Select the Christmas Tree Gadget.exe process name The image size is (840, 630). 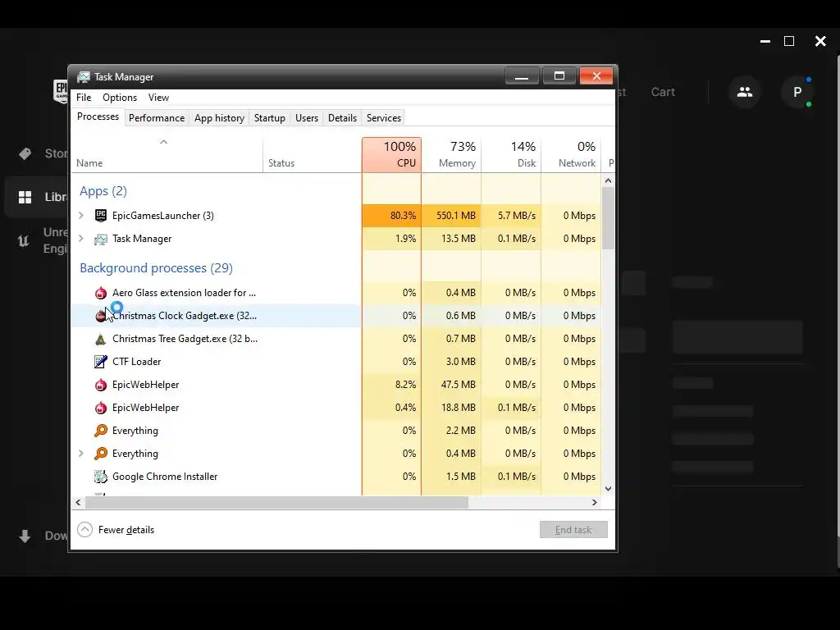(x=185, y=339)
